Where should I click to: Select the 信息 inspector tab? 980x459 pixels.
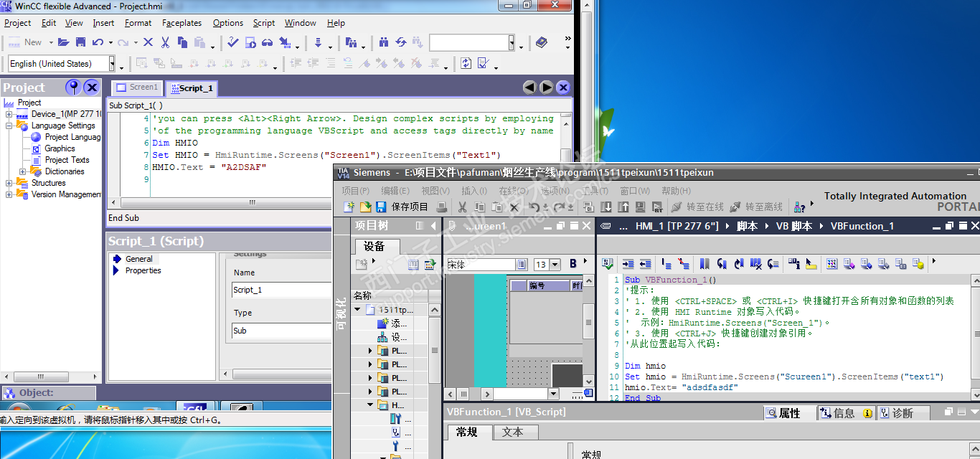tap(846, 413)
